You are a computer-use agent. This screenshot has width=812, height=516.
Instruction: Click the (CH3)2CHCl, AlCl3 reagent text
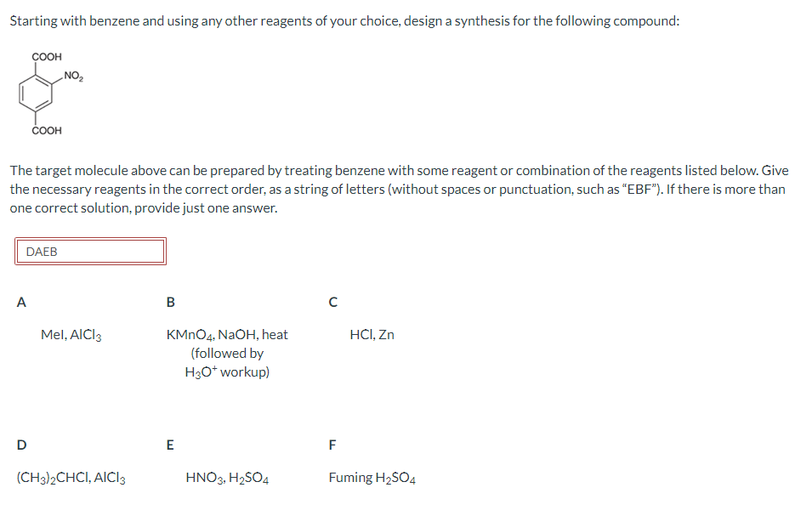[71, 477]
